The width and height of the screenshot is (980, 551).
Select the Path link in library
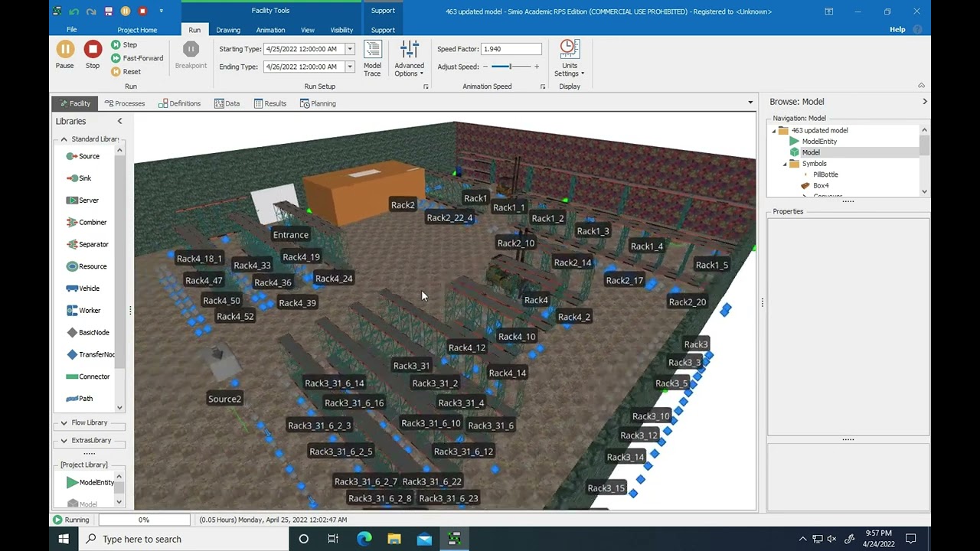coord(79,399)
